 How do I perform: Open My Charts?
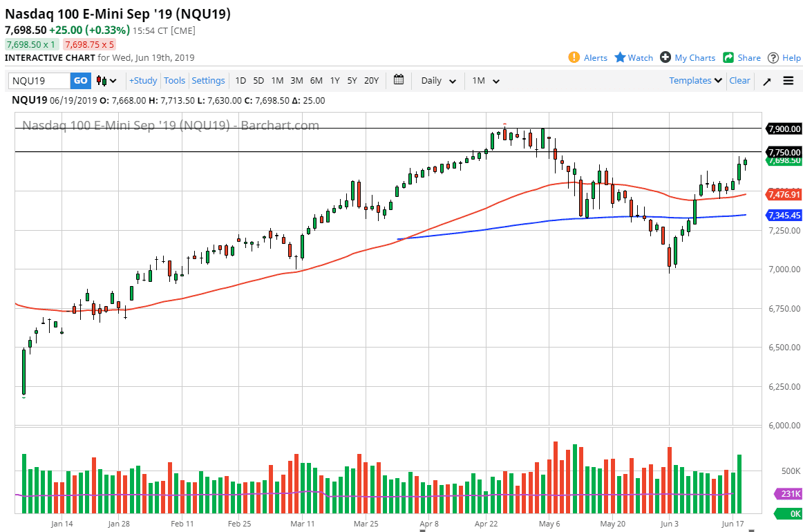click(x=688, y=57)
